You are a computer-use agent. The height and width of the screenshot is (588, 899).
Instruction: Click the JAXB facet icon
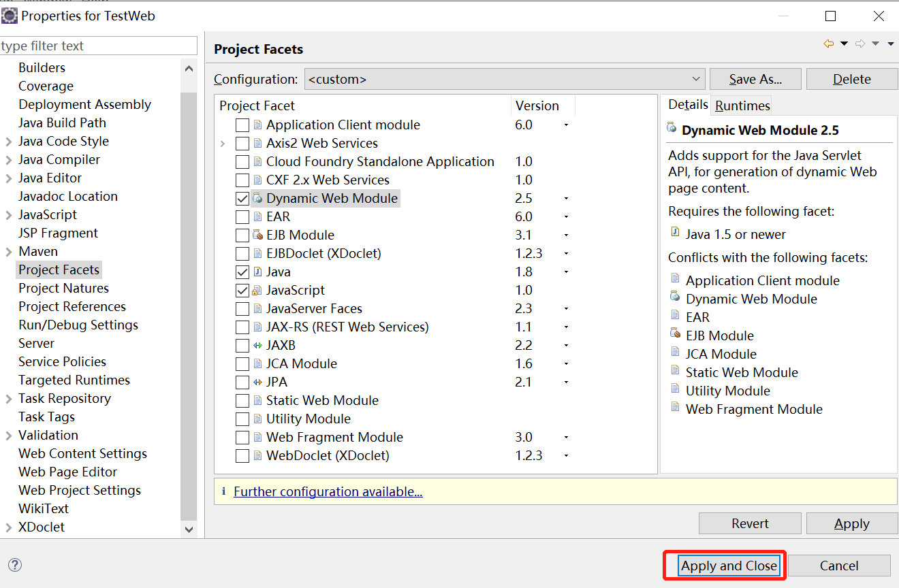[x=257, y=346]
